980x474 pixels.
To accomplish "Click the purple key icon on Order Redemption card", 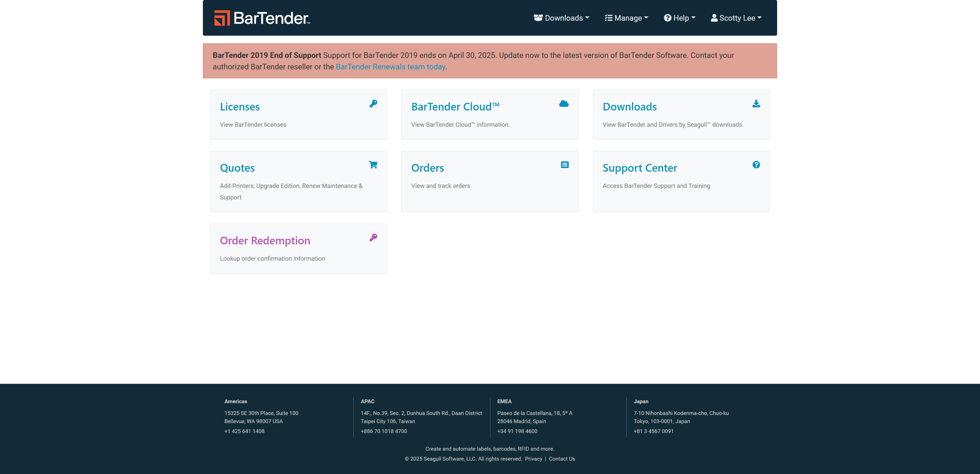I will click(x=373, y=238).
